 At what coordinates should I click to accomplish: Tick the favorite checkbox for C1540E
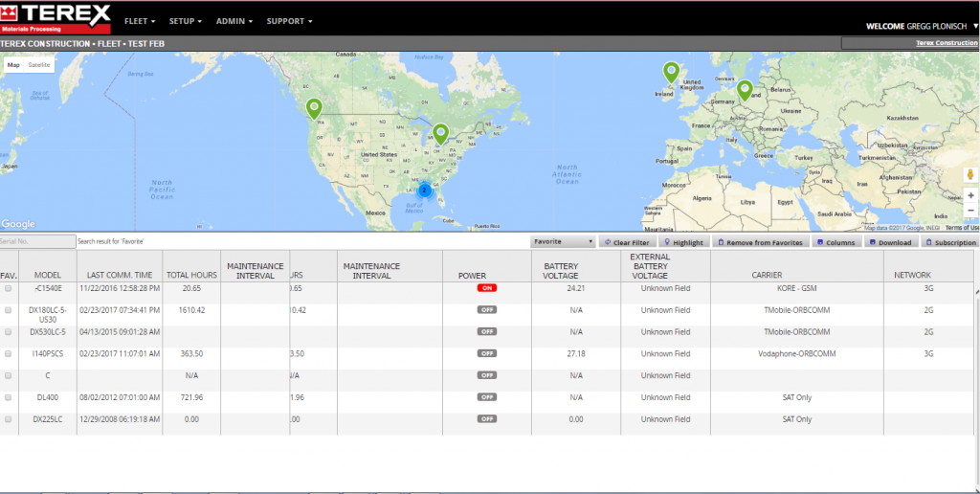coord(8,288)
